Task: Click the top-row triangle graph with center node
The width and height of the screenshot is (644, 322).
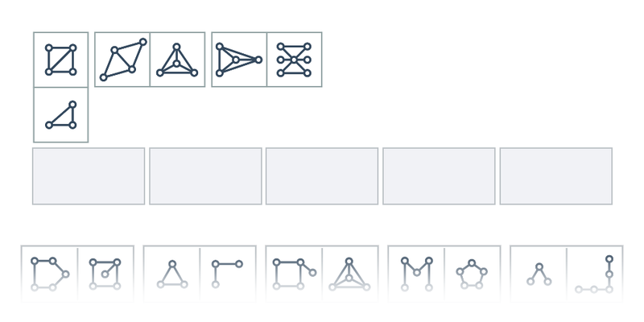Action: pyautogui.click(x=177, y=60)
